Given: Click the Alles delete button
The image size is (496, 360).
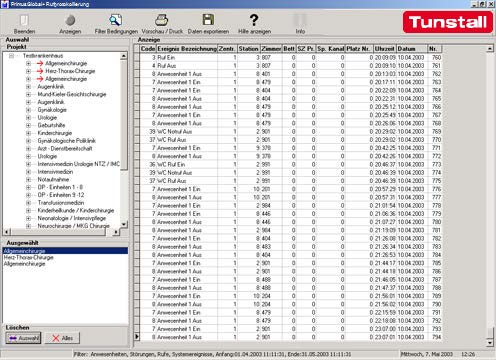Looking at the screenshot, I should [62, 338].
